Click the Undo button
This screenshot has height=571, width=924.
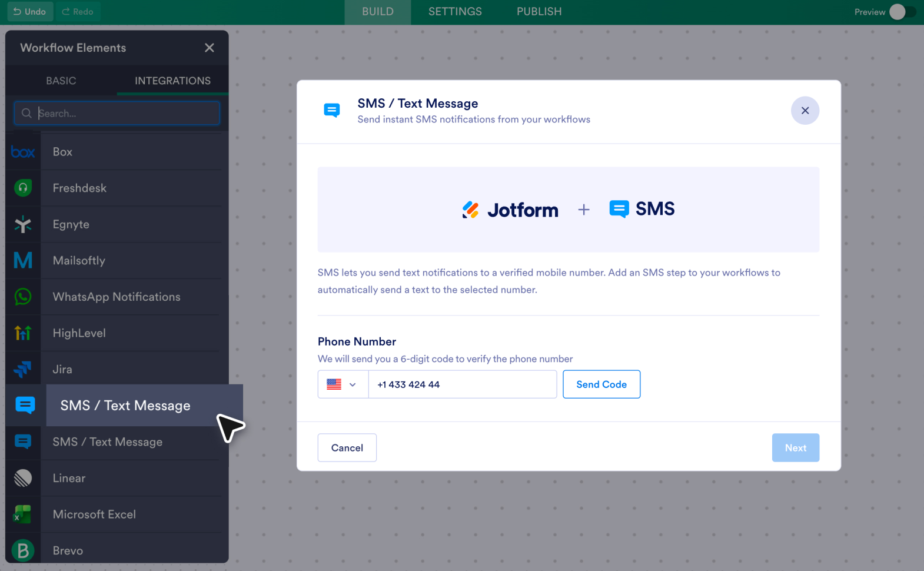pos(30,12)
